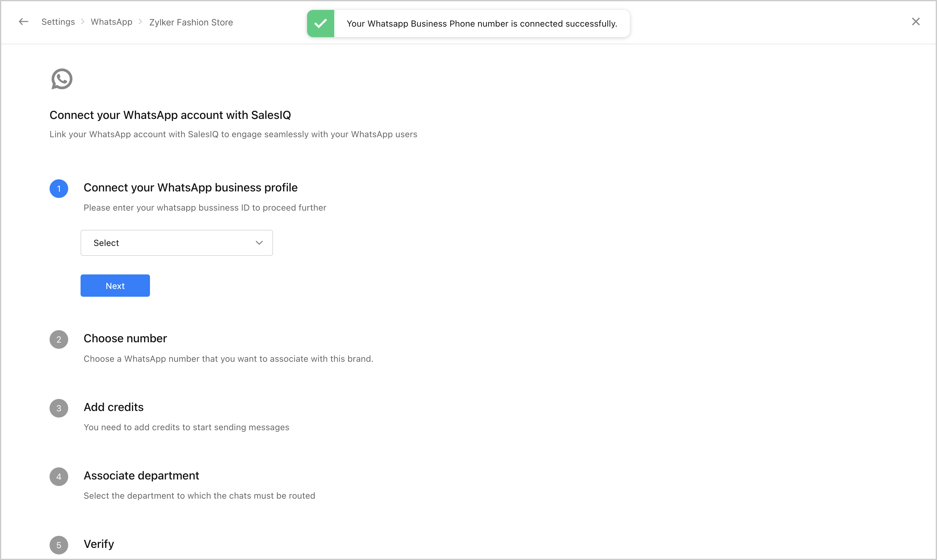Image resolution: width=937 pixels, height=560 pixels.
Task: Click step 5 circle indicator
Action: click(x=59, y=545)
